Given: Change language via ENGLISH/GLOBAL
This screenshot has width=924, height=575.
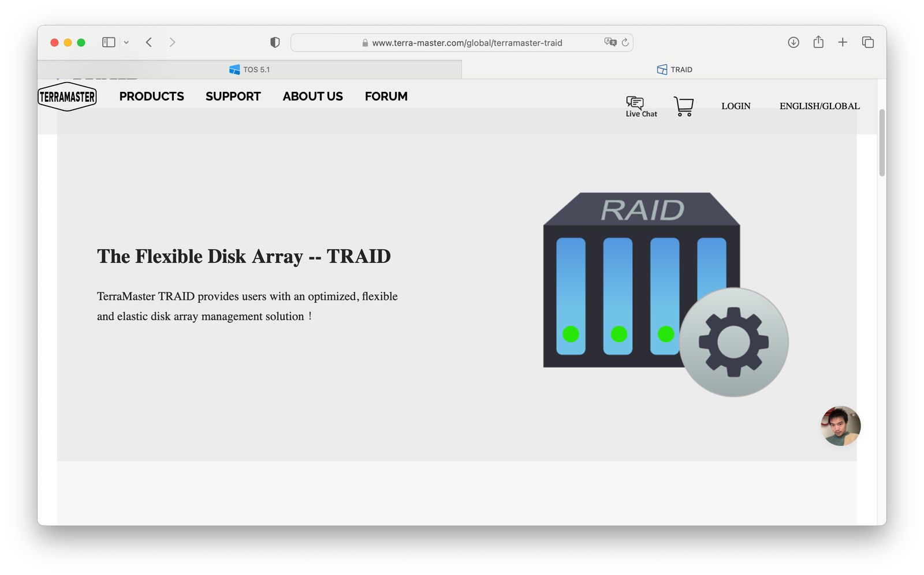Looking at the screenshot, I should click(819, 106).
